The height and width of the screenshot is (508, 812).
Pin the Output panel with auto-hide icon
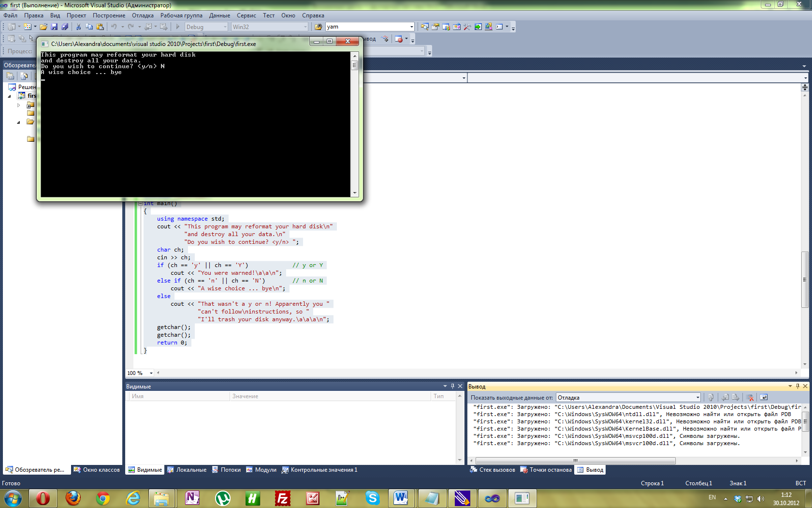click(x=797, y=386)
